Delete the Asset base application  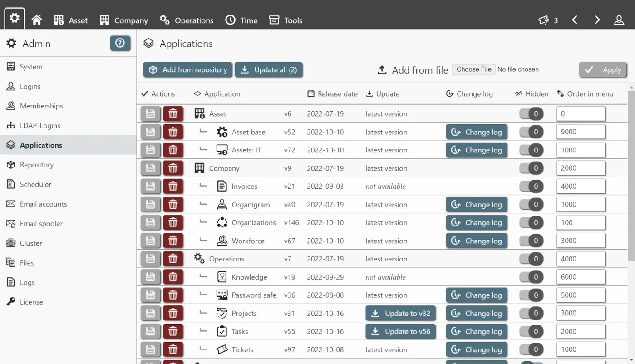pyautogui.click(x=173, y=132)
